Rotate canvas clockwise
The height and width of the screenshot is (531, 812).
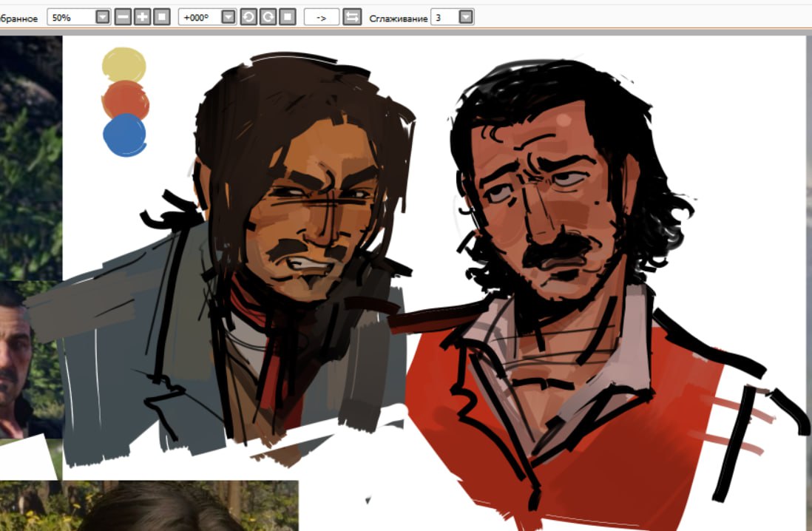(268, 17)
